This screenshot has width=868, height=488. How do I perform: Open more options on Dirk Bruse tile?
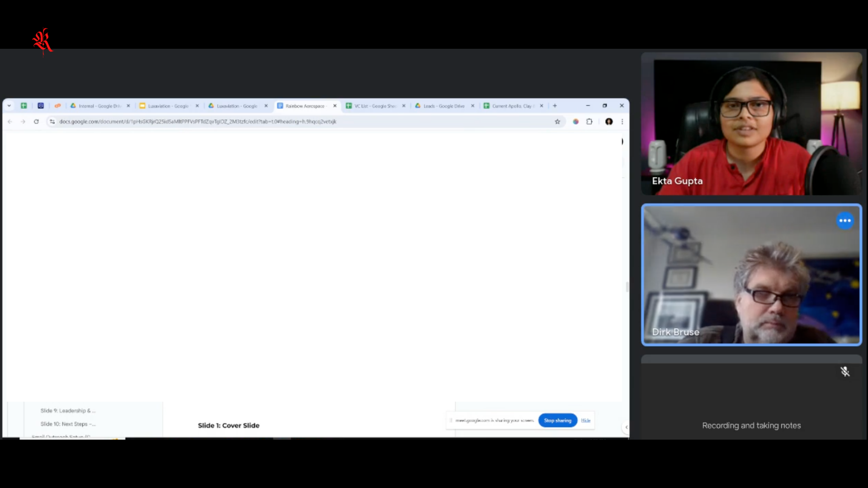pyautogui.click(x=845, y=221)
